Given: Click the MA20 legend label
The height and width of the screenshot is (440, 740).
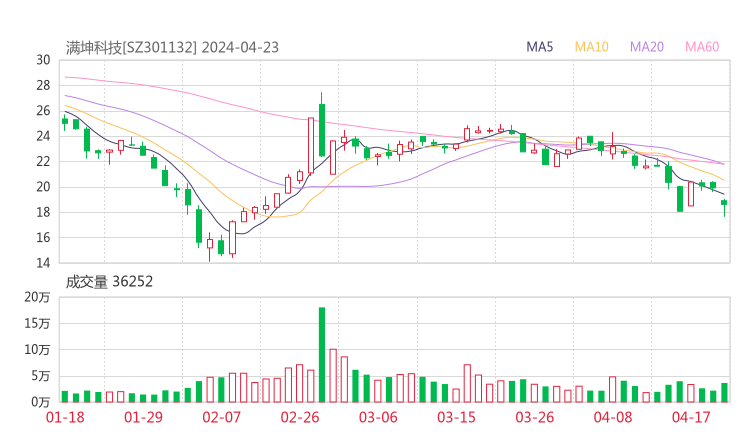Looking at the screenshot, I should tap(647, 47).
